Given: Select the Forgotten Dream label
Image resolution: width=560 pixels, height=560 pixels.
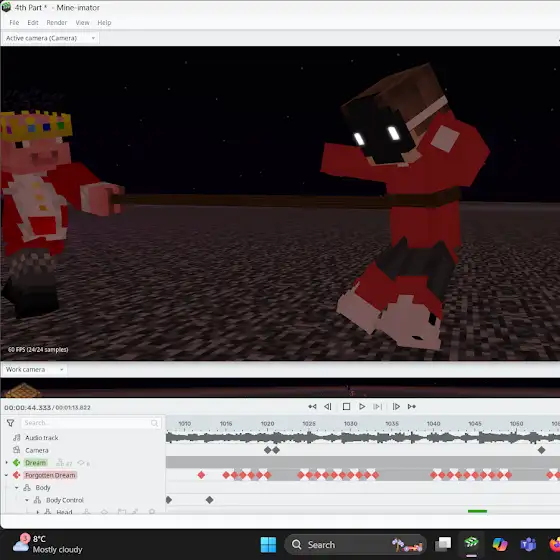Looking at the screenshot, I should [x=50, y=475].
